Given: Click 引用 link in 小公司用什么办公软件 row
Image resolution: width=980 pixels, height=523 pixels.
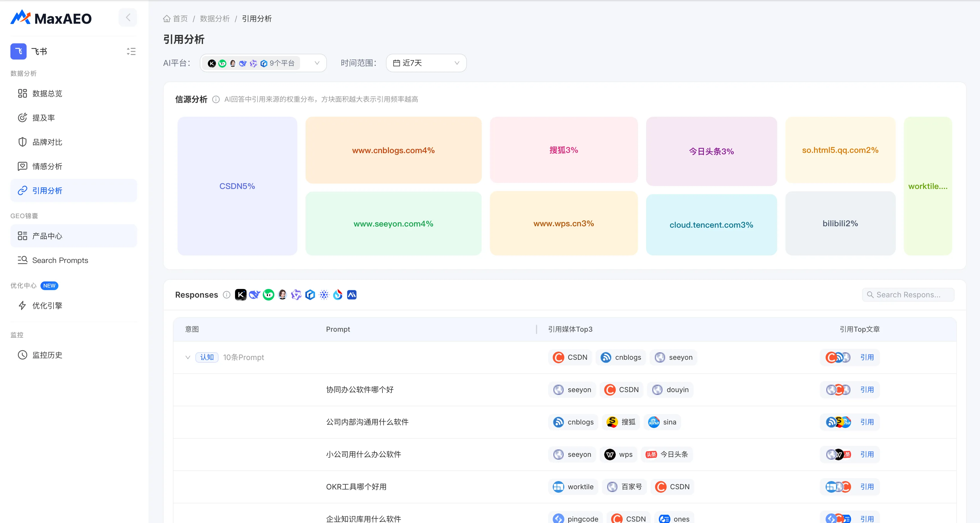Looking at the screenshot, I should 867,455.
